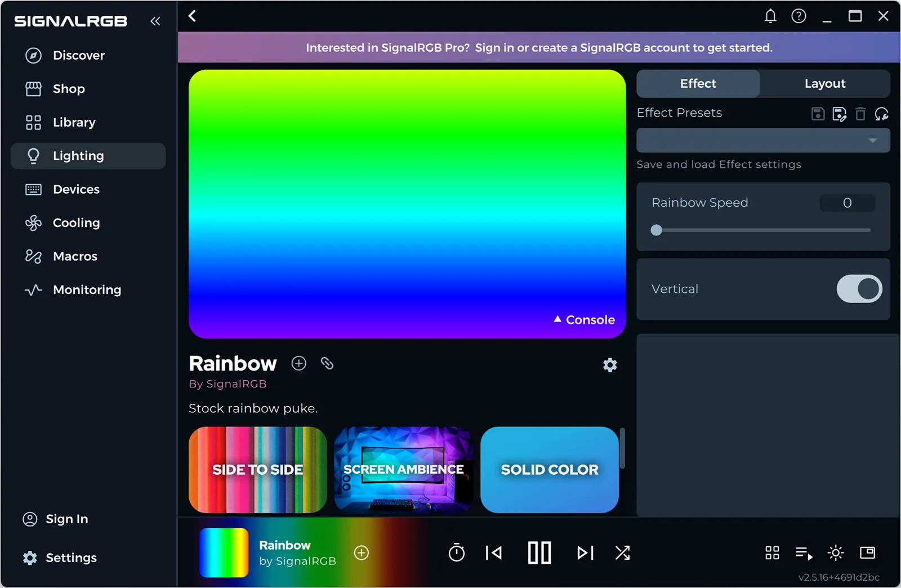Click the copy link icon beside Rainbow
The width and height of the screenshot is (901, 588).
[327, 363]
